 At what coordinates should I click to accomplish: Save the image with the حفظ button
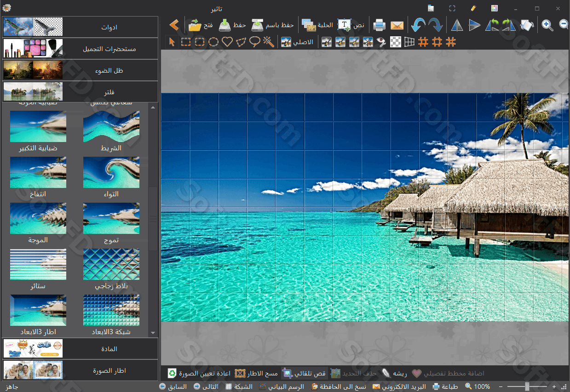click(232, 25)
